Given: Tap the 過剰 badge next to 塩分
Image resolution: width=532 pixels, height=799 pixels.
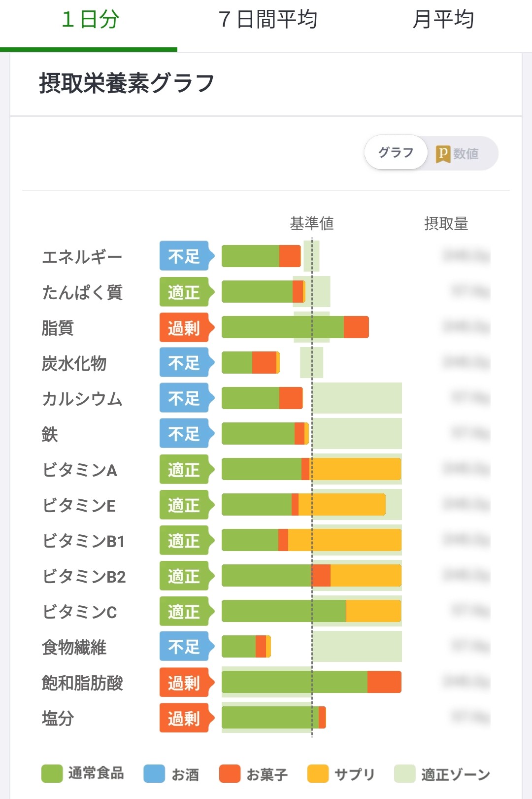Looking at the screenshot, I should point(187,718).
